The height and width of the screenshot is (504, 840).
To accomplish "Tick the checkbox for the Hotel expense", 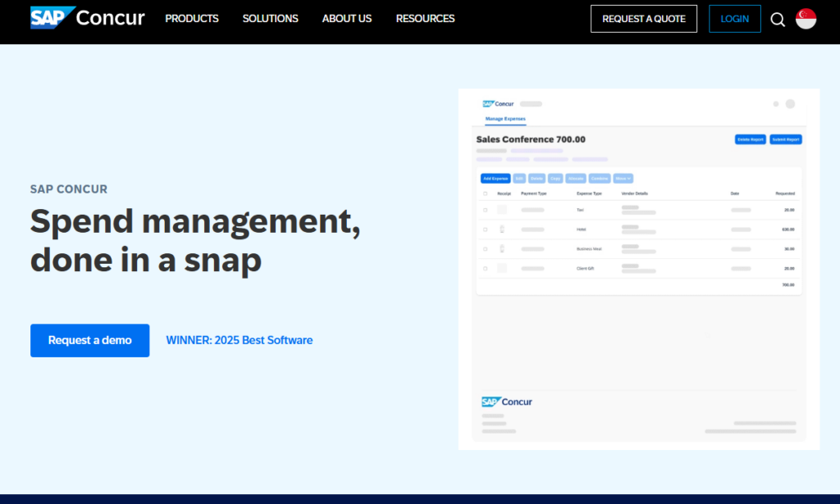I will (485, 229).
